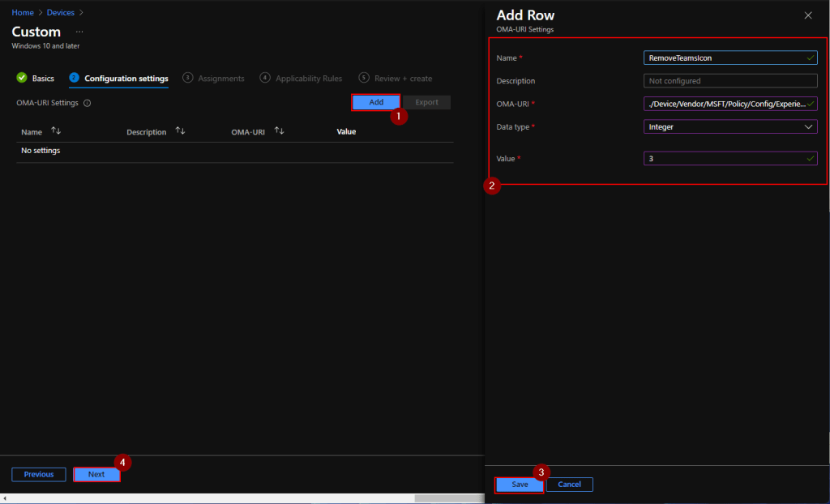Go to the Assignments step
Image resolution: width=830 pixels, height=504 pixels.
[x=220, y=79]
